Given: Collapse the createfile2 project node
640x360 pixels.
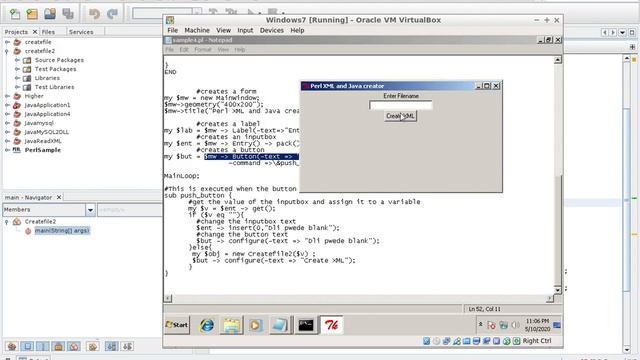Looking at the screenshot, I should click(x=7, y=51).
